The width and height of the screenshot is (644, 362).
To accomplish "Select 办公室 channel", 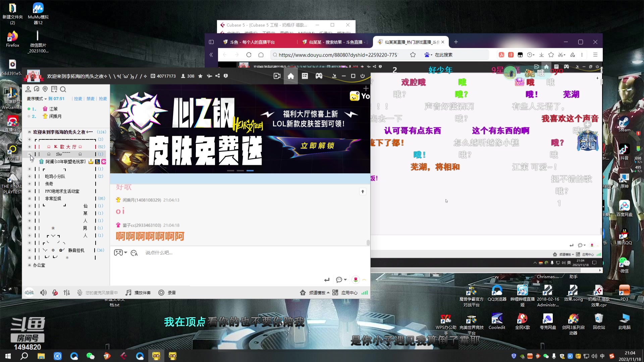I will 39,265.
